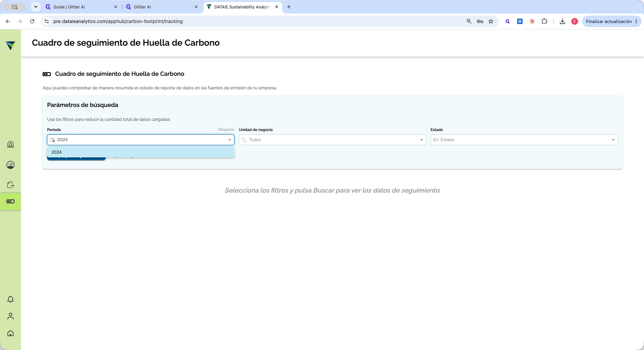Image resolution: width=644 pixels, height=350 pixels.
Task: Click the Finalizar actualización button
Action: (x=609, y=21)
